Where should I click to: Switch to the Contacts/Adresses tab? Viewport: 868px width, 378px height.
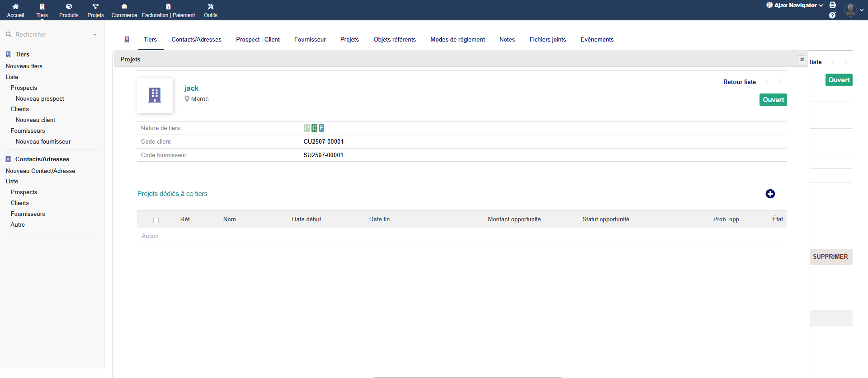click(196, 40)
